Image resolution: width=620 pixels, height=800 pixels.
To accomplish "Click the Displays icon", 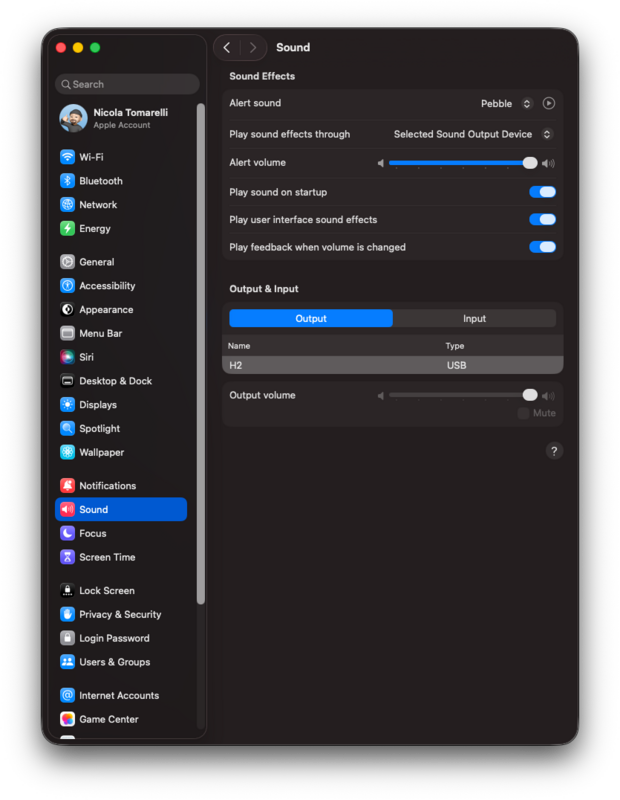I will 67,405.
